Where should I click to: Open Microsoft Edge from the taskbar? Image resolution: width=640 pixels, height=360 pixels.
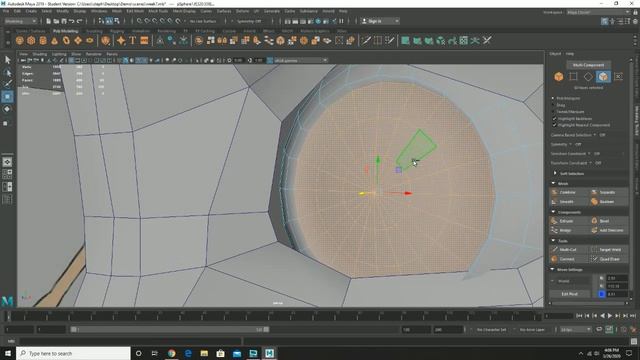pos(188,353)
